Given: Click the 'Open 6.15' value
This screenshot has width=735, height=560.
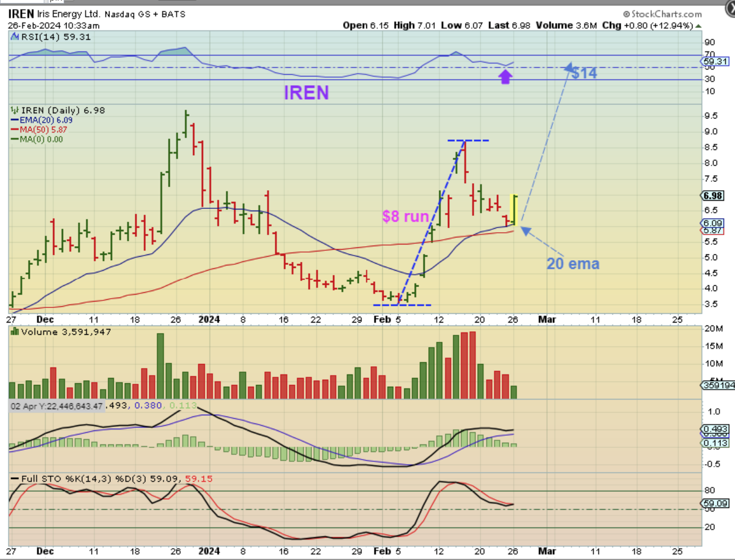Looking at the screenshot, I should coord(366,26).
